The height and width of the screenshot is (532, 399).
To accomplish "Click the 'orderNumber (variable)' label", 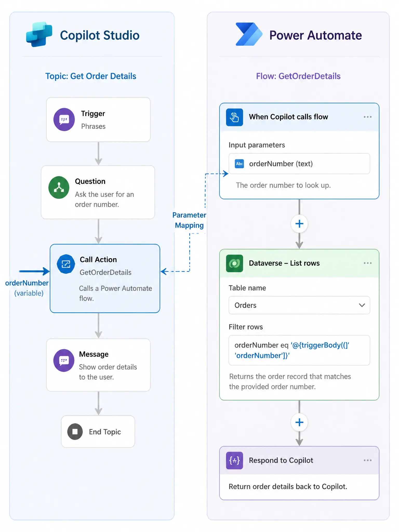I will coord(27,288).
